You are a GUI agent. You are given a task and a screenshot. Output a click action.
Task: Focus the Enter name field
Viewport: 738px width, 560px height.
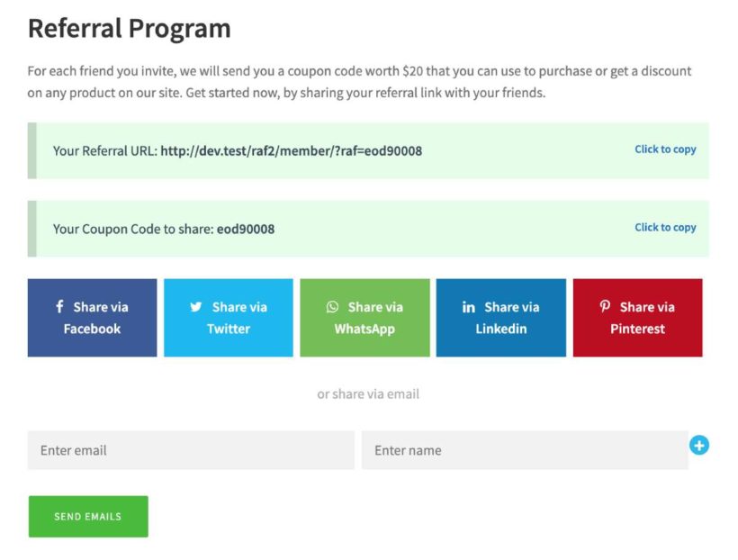(525, 450)
